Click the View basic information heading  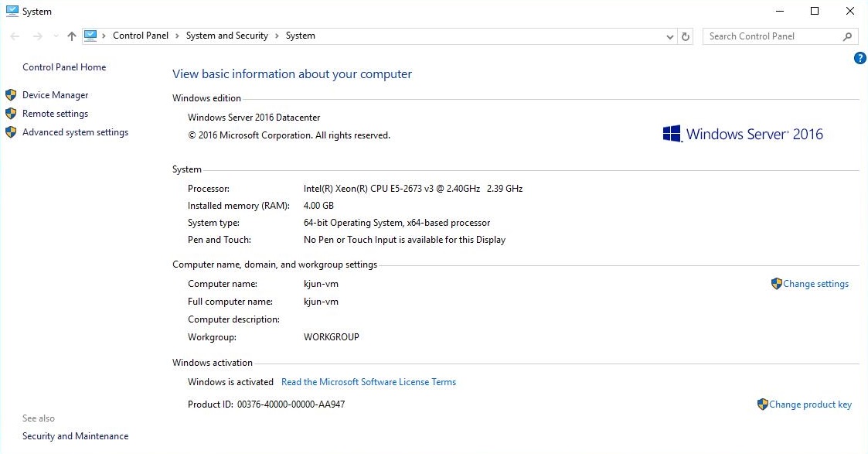(291, 74)
